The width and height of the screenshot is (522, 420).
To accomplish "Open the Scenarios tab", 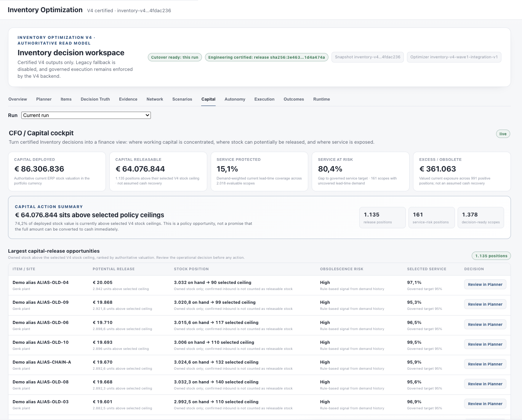I will [182, 99].
